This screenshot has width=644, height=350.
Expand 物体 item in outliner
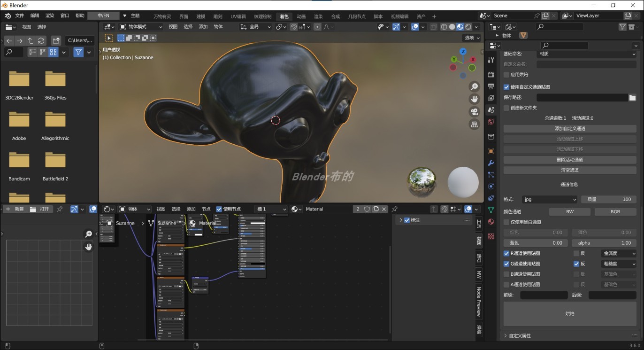point(498,36)
